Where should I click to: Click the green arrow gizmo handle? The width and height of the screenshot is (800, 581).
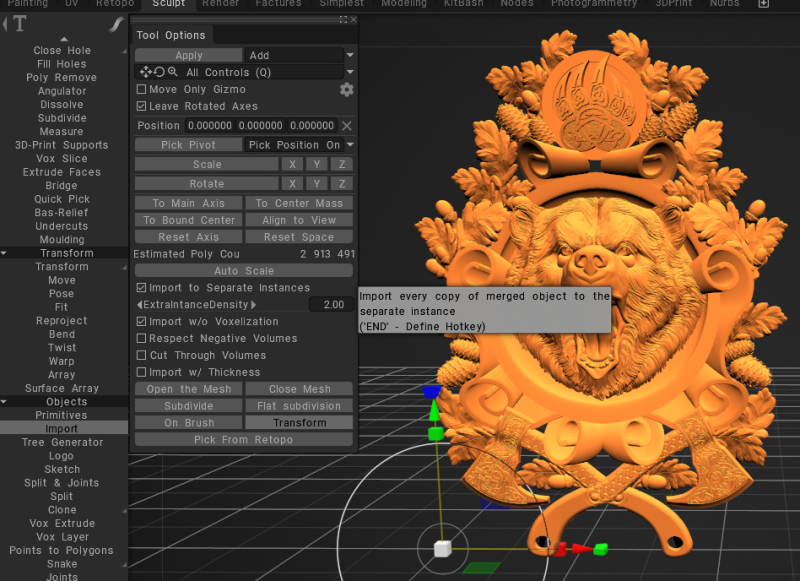pos(434,410)
